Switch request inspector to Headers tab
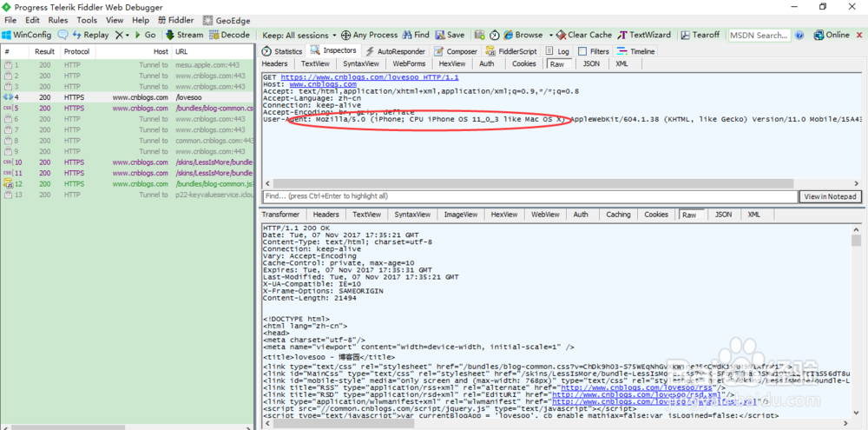Image resolution: width=868 pixels, height=430 pixels. coord(274,63)
